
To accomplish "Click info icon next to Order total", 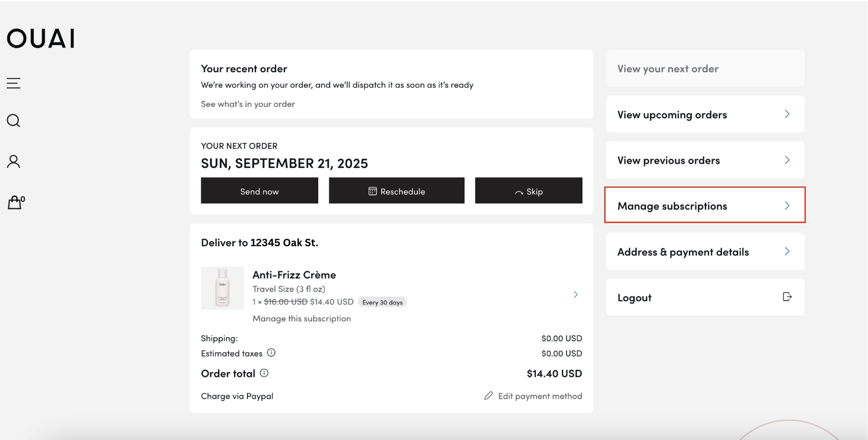I will click(x=264, y=373).
